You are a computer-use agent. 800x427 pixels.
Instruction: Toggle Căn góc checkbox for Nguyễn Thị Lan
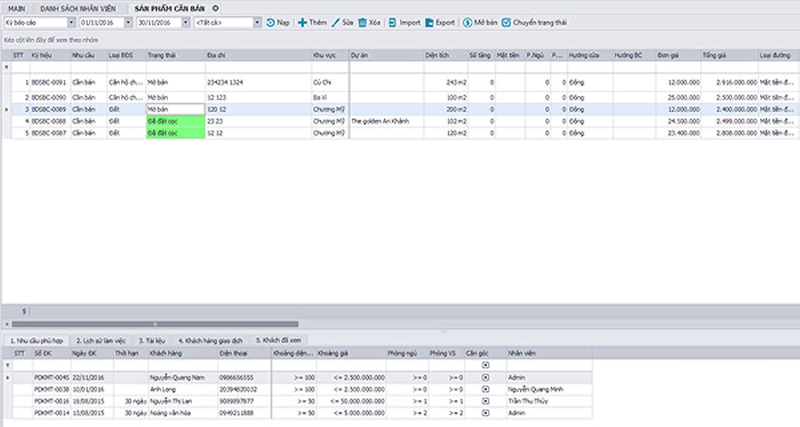click(x=485, y=401)
